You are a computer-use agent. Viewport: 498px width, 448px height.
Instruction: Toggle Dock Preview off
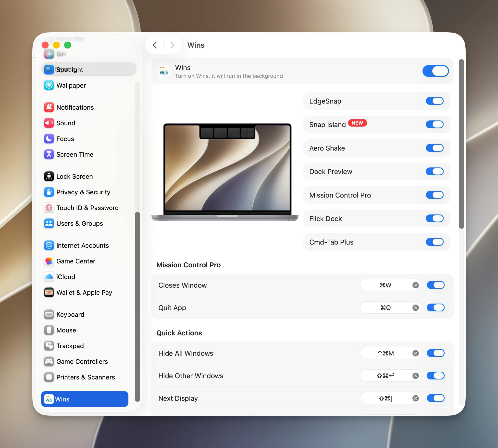435,172
